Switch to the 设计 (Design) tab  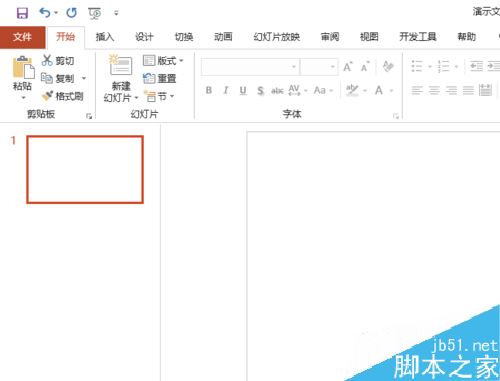coord(144,37)
